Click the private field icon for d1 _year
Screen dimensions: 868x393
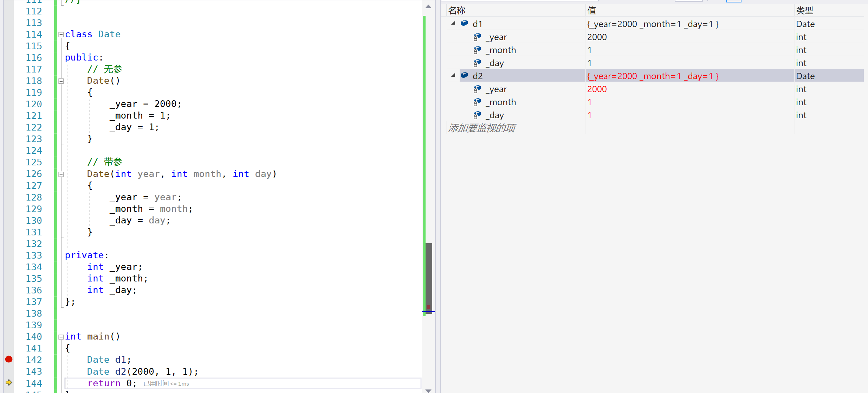477,37
